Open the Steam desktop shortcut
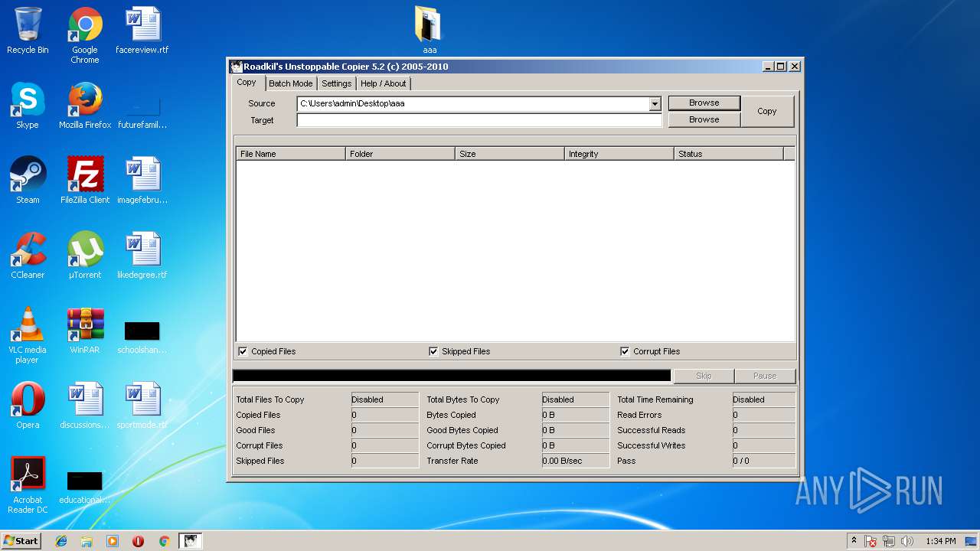This screenshot has width=980, height=551. point(28,181)
